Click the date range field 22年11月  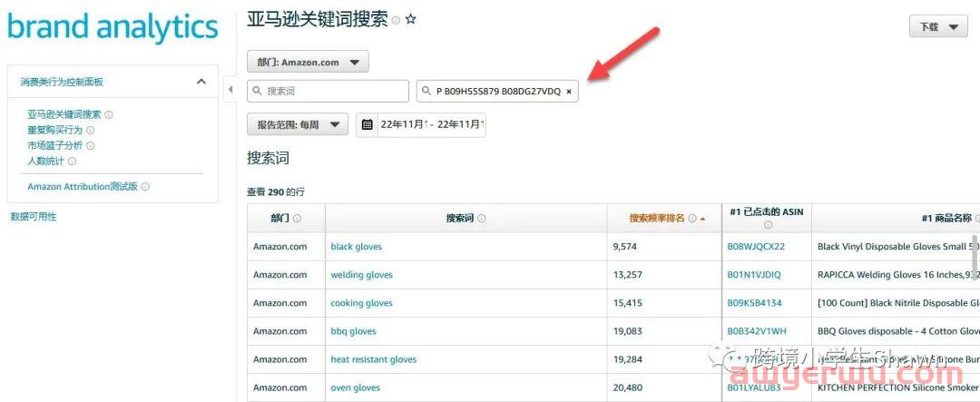[x=431, y=124]
